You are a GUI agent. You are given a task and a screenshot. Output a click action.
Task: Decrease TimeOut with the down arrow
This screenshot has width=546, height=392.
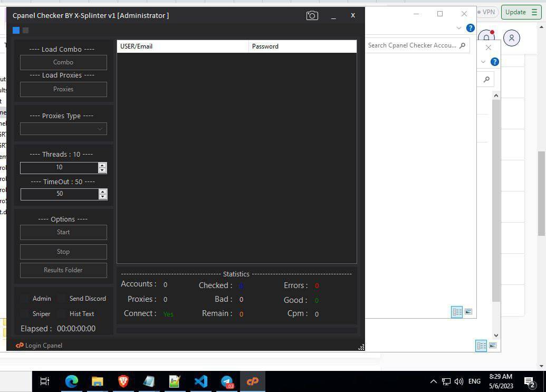103,197
